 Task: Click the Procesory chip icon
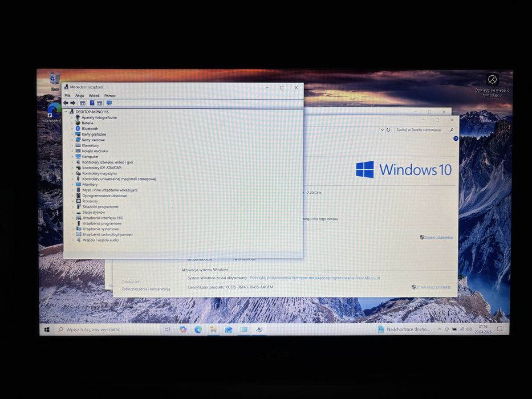[x=78, y=201]
